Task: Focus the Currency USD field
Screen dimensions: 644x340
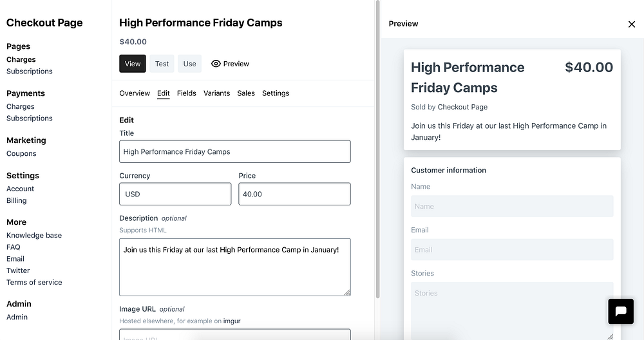Action: coord(175,194)
